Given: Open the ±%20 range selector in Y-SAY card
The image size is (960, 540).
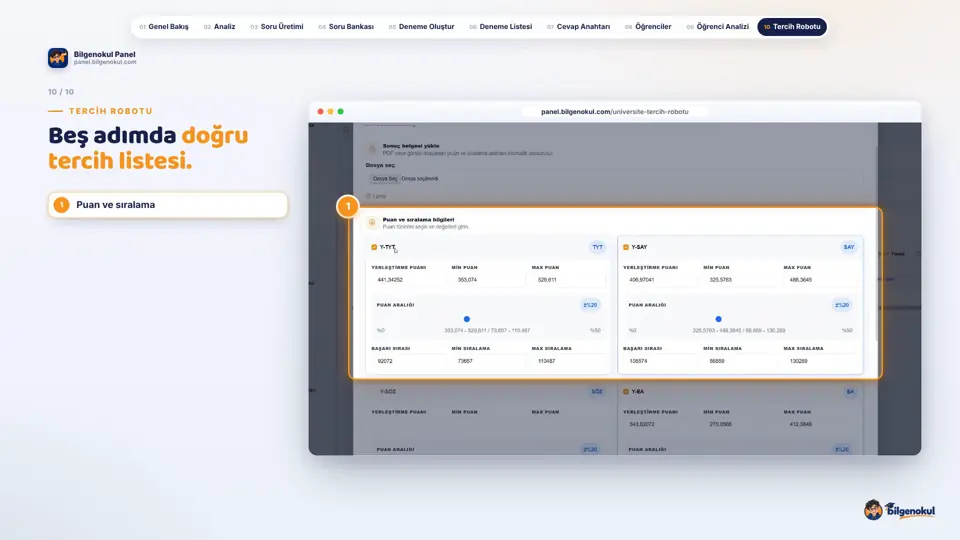Looking at the screenshot, I should tap(842, 305).
